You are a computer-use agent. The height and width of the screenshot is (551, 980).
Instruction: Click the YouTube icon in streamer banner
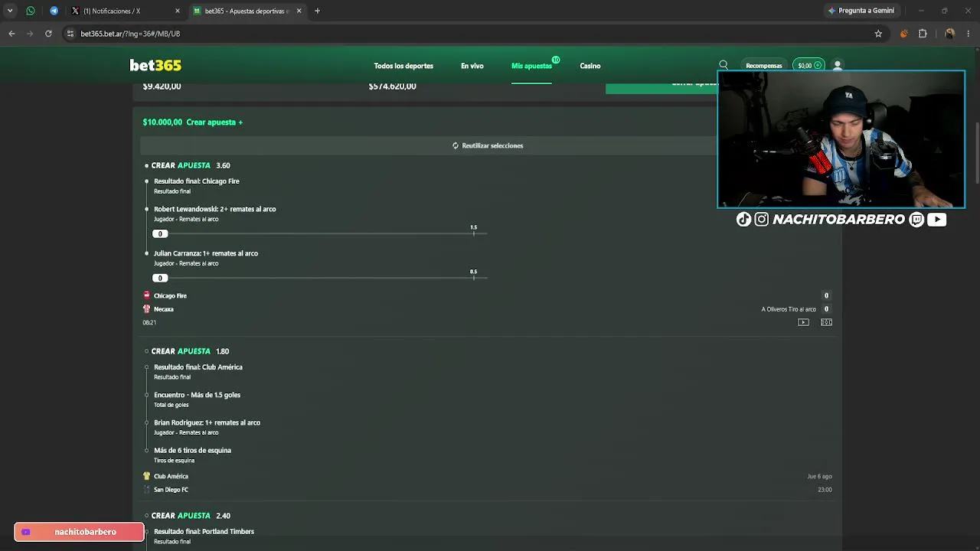937,220
